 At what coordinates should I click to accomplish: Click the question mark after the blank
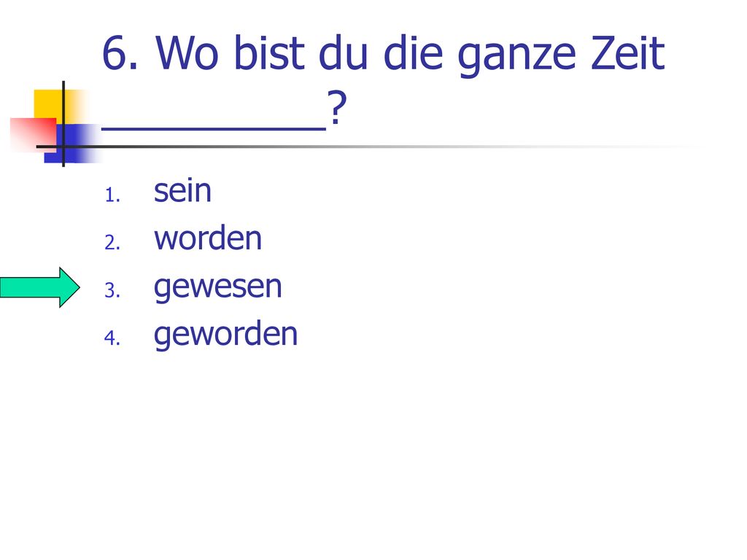[x=337, y=108]
